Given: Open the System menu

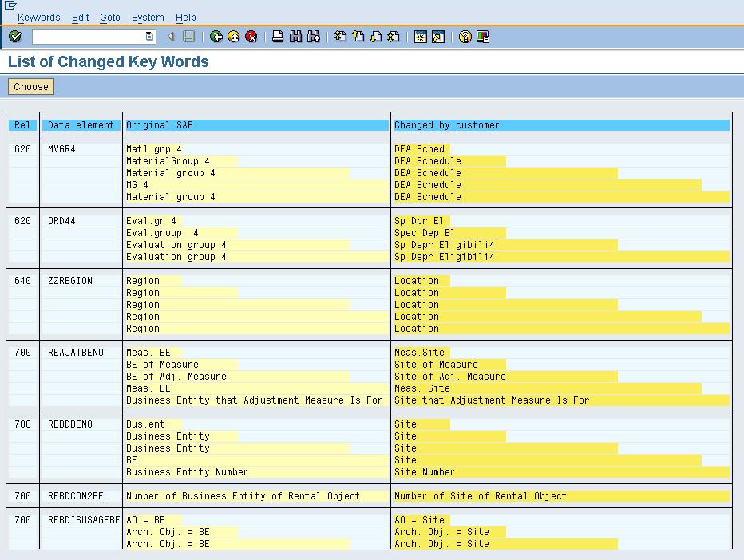Looking at the screenshot, I should point(147,17).
